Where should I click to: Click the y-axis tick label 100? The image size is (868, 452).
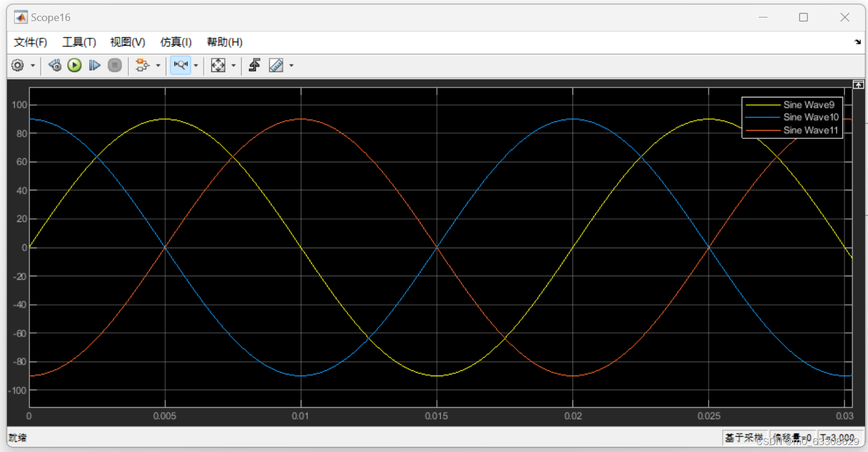pos(19,105)
